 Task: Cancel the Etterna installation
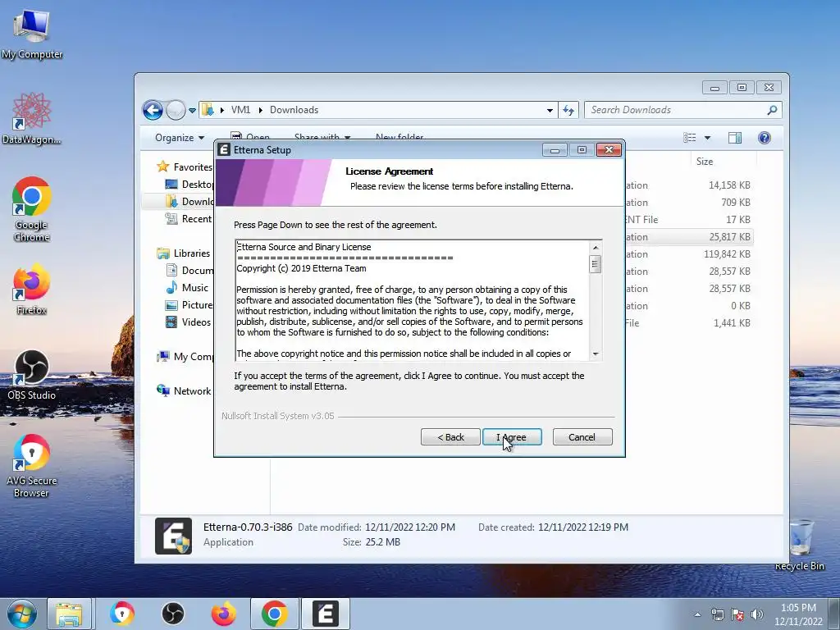click(582, 437)
